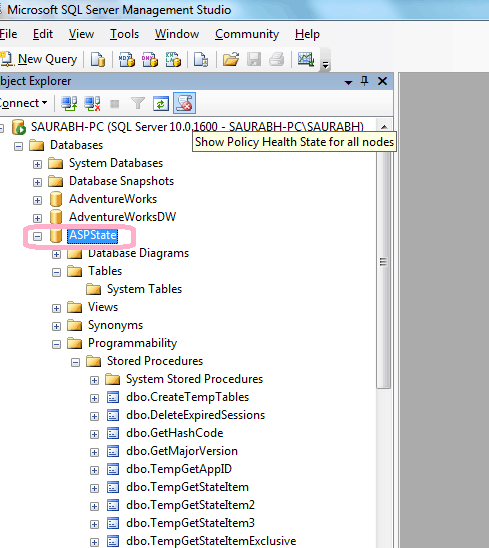Select the AdventureWorks database icon
The width and height of the screenshot is (489, 548).
coord(56,199)
